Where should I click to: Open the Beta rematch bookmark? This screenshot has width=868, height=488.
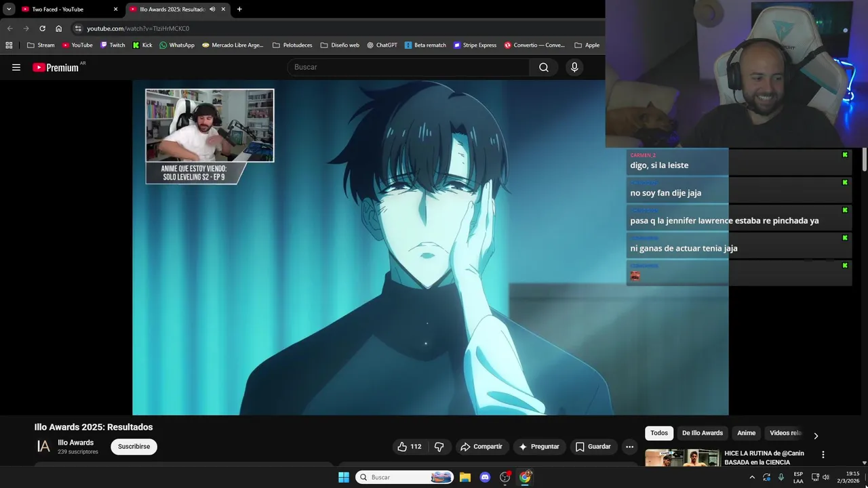pyautogui.click(x=425, y=45)
